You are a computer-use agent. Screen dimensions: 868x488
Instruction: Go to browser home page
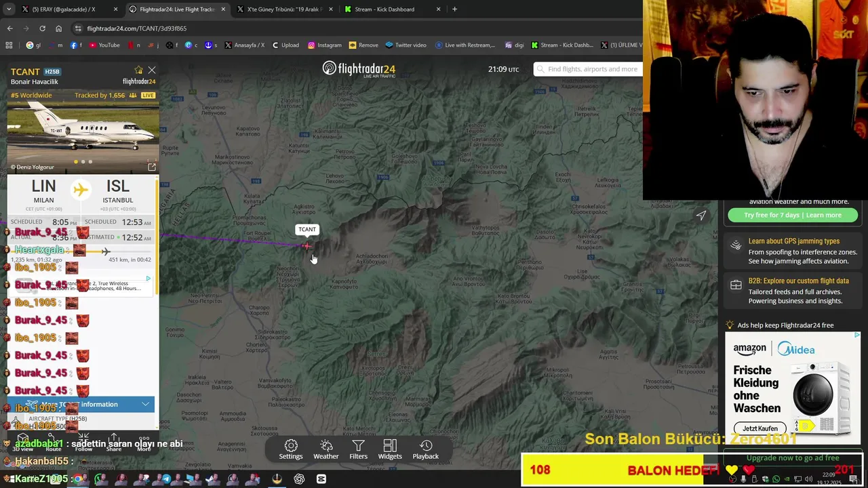[x=58, y=28]
